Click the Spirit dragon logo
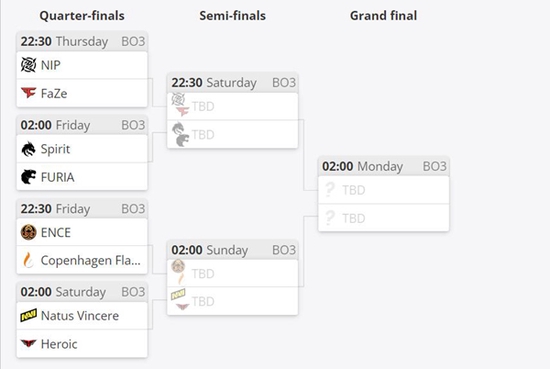This screenshot has height=369, width=550. point(28,149)
